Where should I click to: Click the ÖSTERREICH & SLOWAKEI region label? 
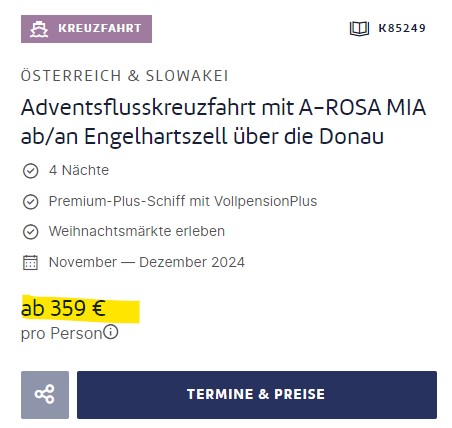pos(124,75)
